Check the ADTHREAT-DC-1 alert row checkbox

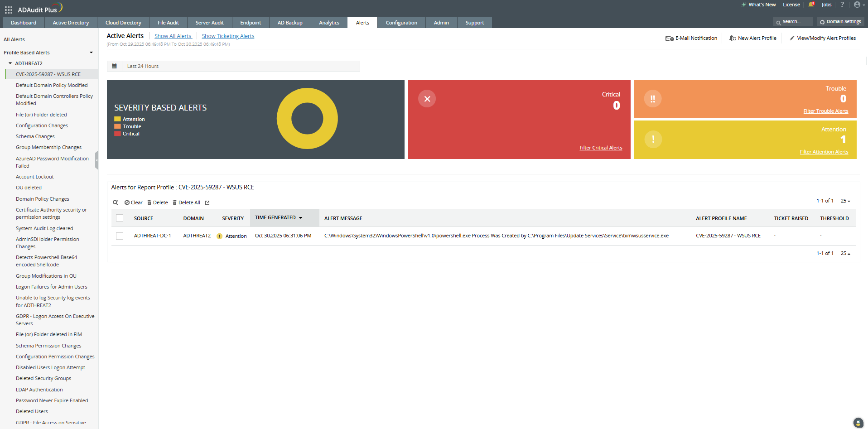(x=120, y=236)
